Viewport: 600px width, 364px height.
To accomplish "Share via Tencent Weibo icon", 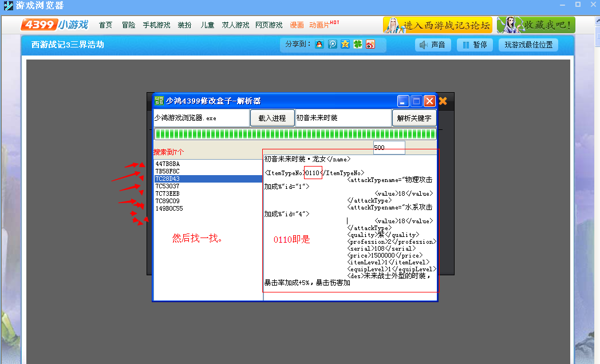I will (x=332, y=44).
